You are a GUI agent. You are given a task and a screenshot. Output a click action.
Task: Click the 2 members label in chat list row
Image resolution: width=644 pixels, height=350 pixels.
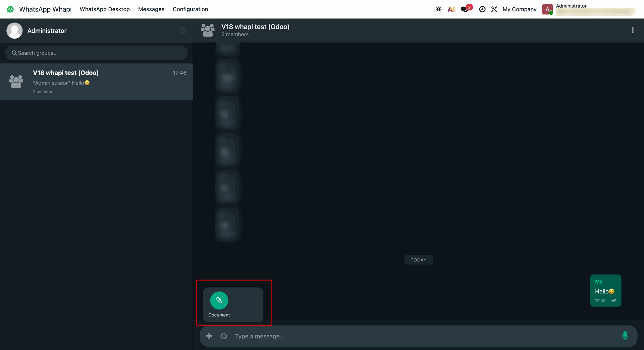[44, 92]
